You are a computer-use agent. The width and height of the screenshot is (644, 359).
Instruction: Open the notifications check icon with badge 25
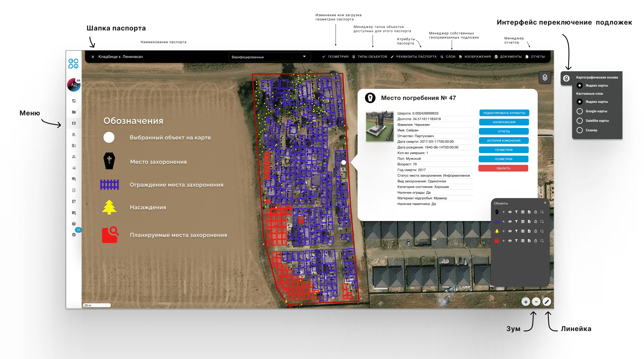[74, 235]
